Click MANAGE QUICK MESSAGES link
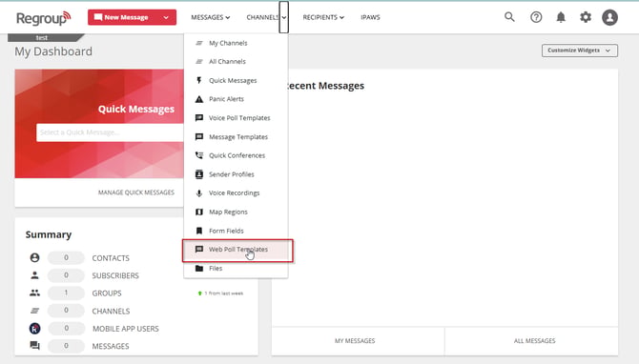Viewport: 639px width, 364px height. (136, 192)
